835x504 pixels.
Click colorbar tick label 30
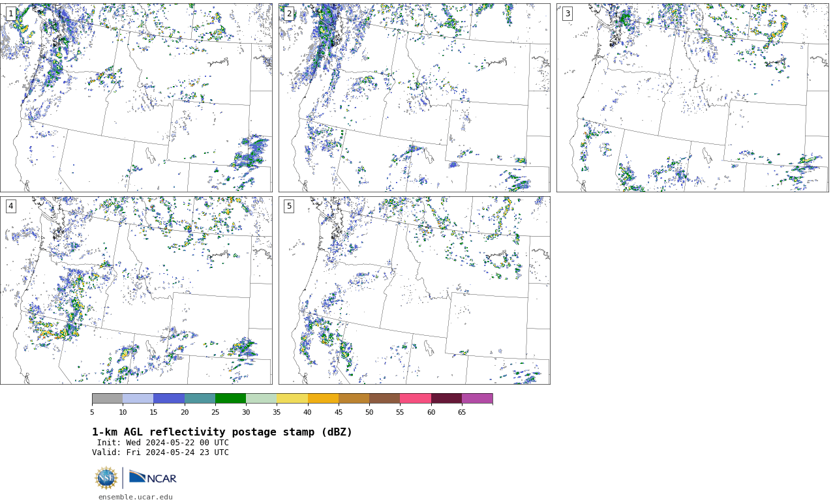click(x=246, y=412)
